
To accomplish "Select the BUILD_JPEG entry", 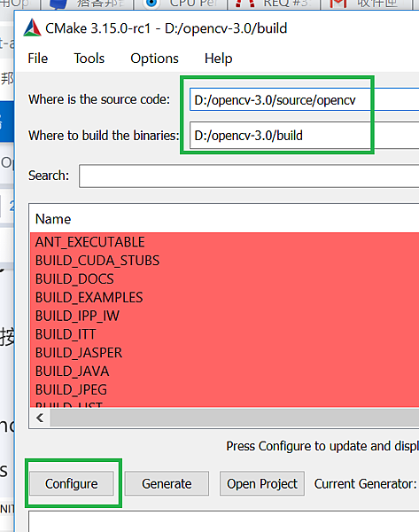I will pyautogui.click(x=224, y=389).
